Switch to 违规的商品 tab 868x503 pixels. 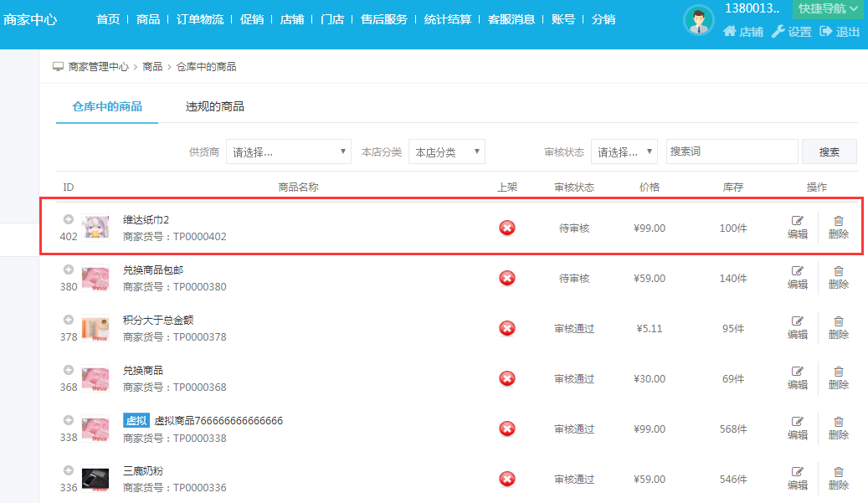tap(215, 107)
